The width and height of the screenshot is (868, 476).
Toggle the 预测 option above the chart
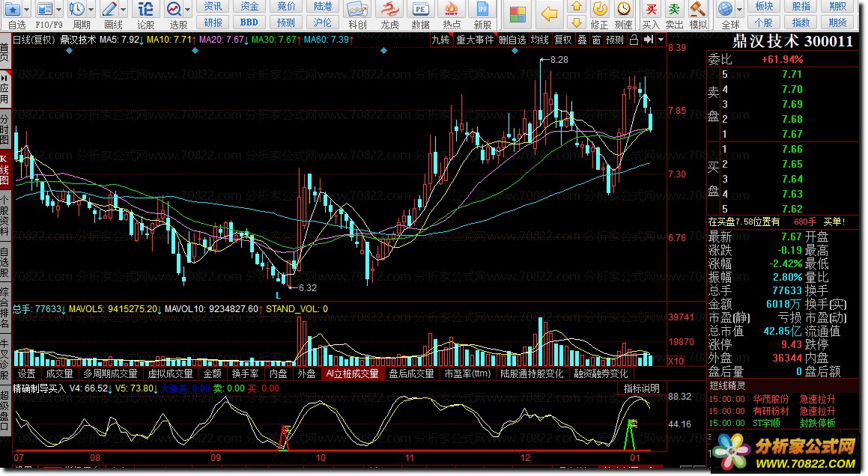(614, 40)
